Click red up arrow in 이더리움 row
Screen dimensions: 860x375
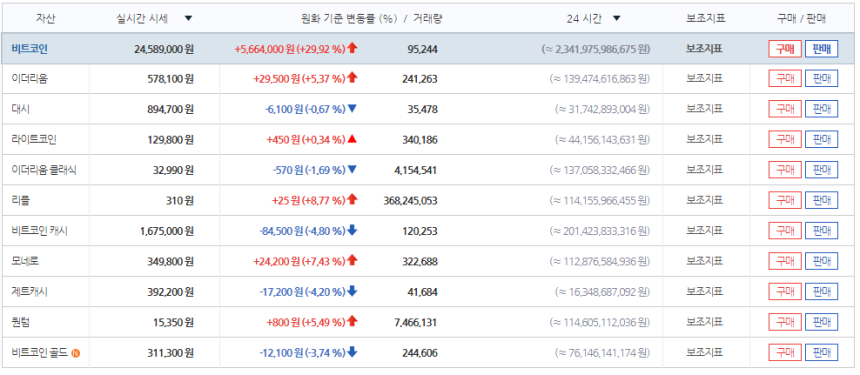[x=352, y=78]
